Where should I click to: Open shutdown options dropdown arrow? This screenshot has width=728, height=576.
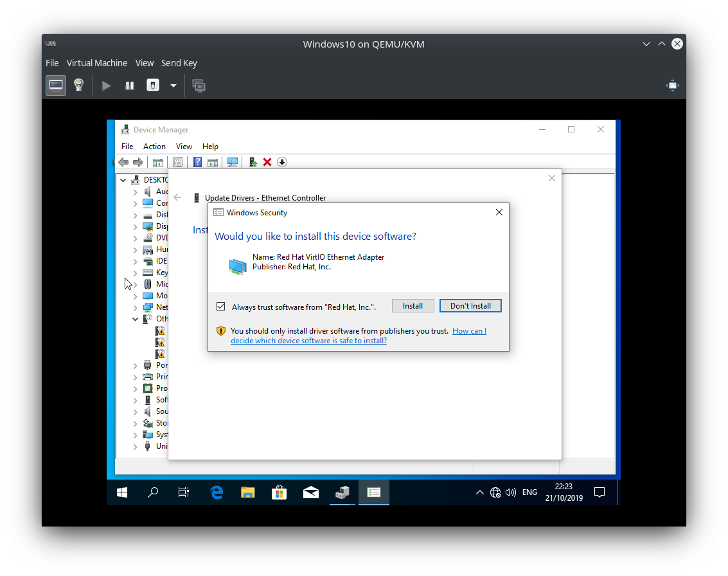(173, 85)
